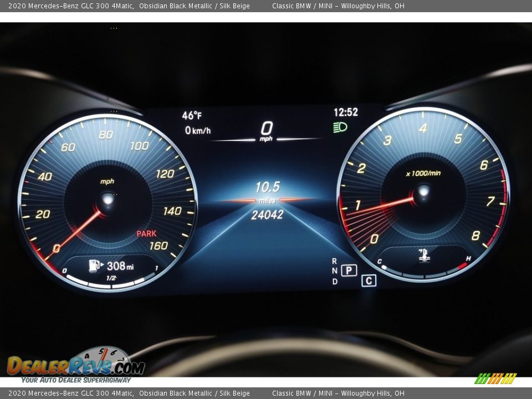Click the 0 km/h speed reading
532x399 pixels.
click(198, 131)
